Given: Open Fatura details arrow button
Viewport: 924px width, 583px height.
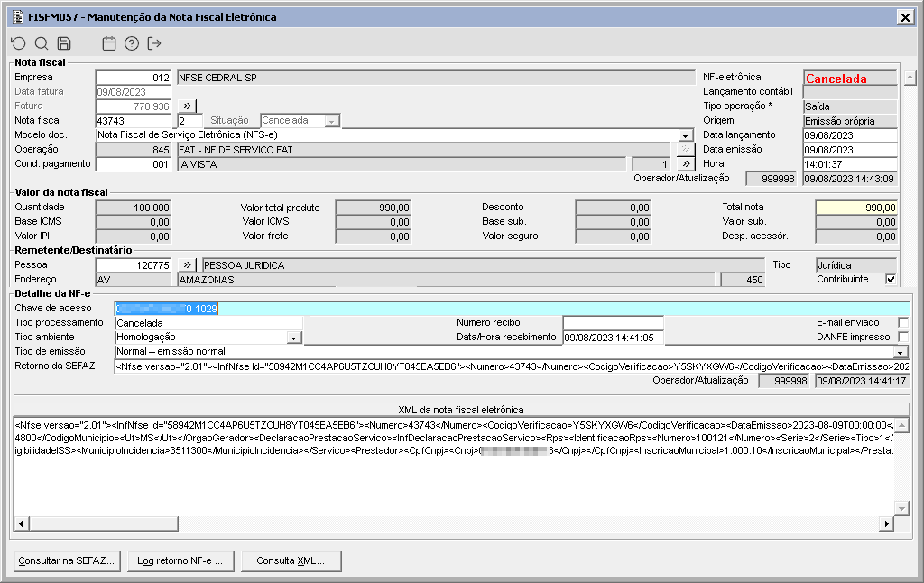Looking at the screenshot, I should 187,106.
